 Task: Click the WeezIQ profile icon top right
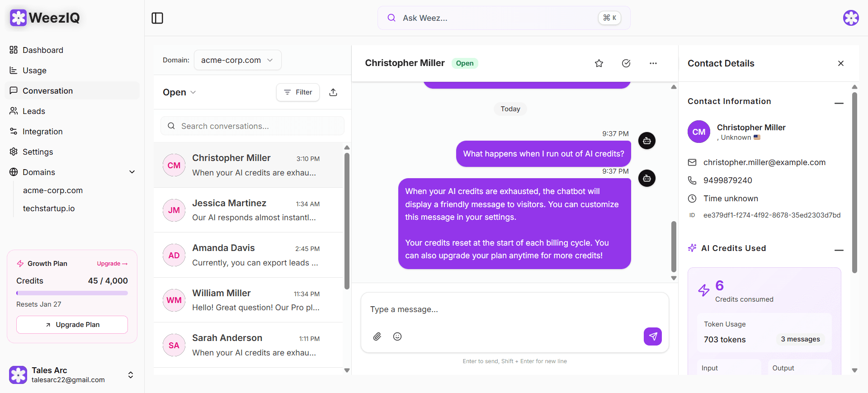[x=851, y=18]
